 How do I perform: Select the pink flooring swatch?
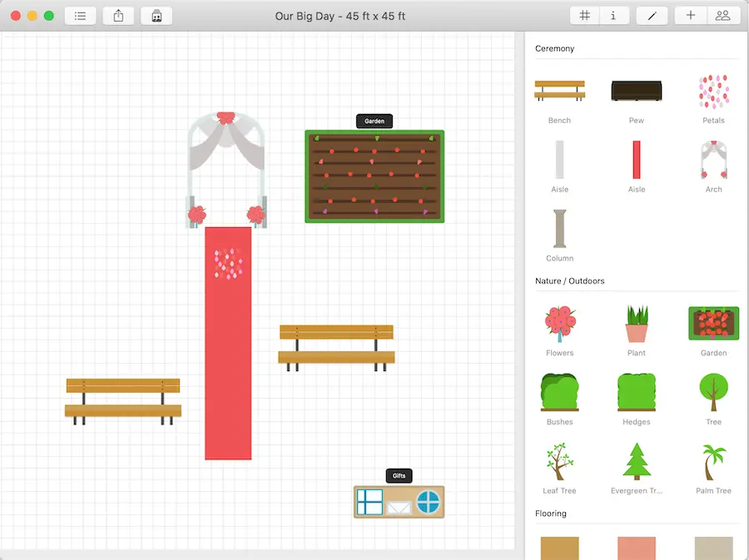(x=636, y=548)
